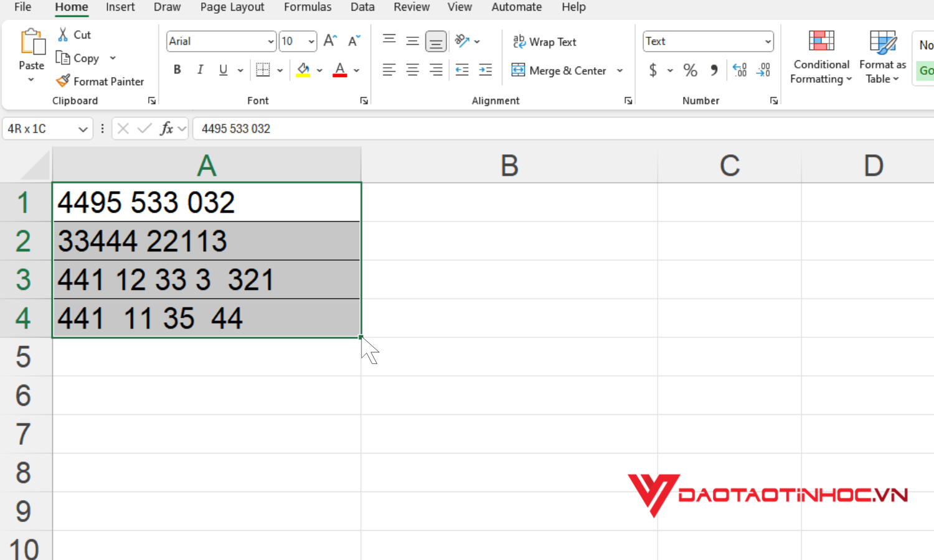Apply yellow fill color bucket

[303, 70]
